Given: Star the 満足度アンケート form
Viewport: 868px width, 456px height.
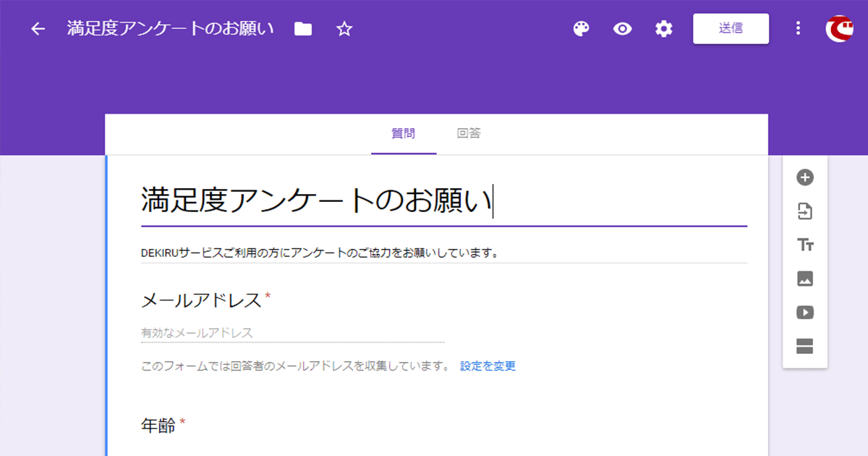Looking at the screenshot, I should click(344, 29).
